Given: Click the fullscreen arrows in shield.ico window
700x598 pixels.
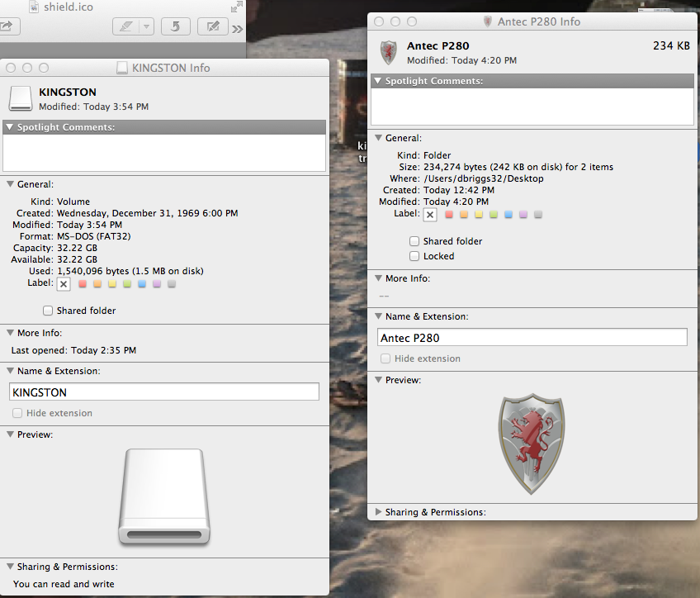Looking at the screenshot, I should [x=237, y=7].
